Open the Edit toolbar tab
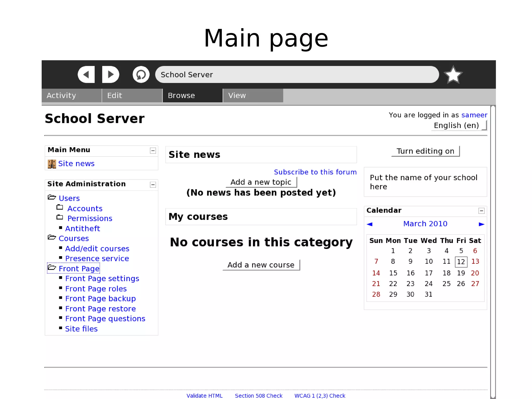 coord(132,96)
